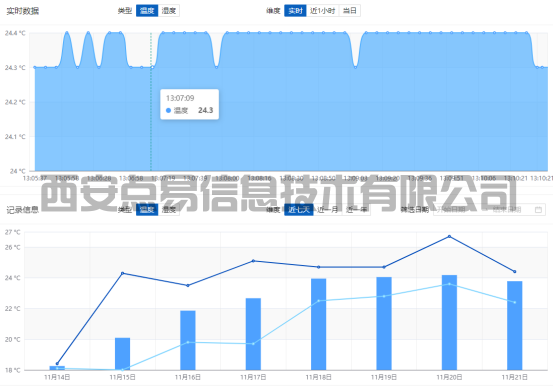Choose 近1小时 dimension option
The image size is (553, 388).
point(322,11)
